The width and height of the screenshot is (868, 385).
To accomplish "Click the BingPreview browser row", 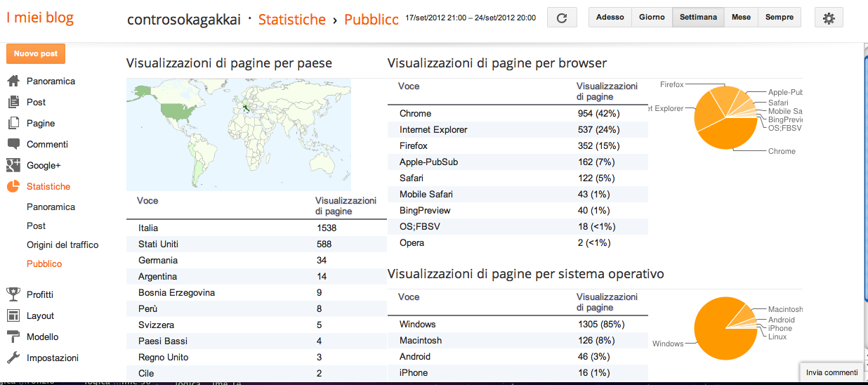I will (x=518, y=210).
